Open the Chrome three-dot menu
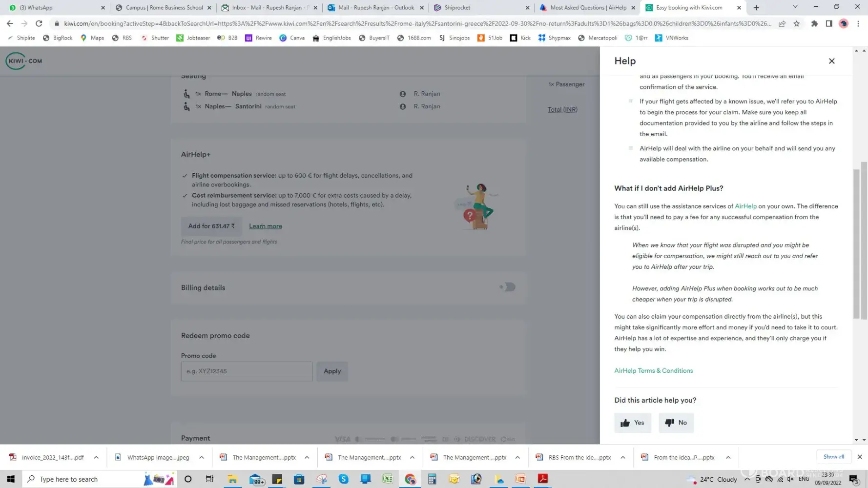 coord(858,23)
